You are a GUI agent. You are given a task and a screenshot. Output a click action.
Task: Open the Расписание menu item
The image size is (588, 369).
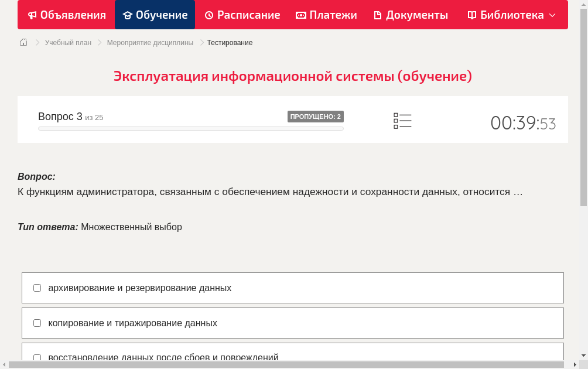(241, 15)
